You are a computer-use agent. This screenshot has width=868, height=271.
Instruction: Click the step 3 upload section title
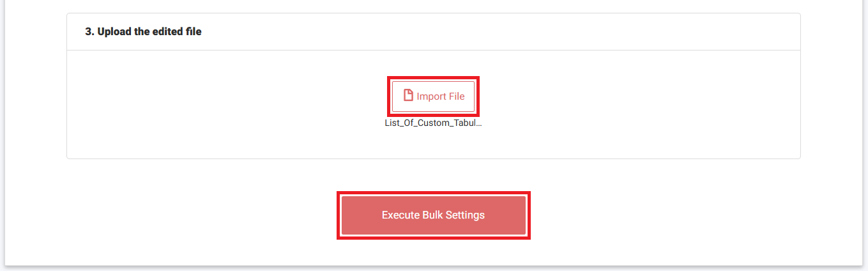[143, 31]
